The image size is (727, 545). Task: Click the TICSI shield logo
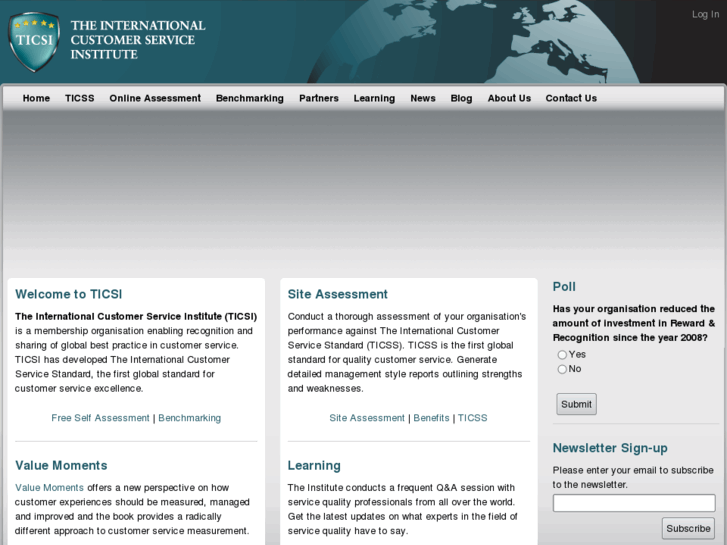34,42
